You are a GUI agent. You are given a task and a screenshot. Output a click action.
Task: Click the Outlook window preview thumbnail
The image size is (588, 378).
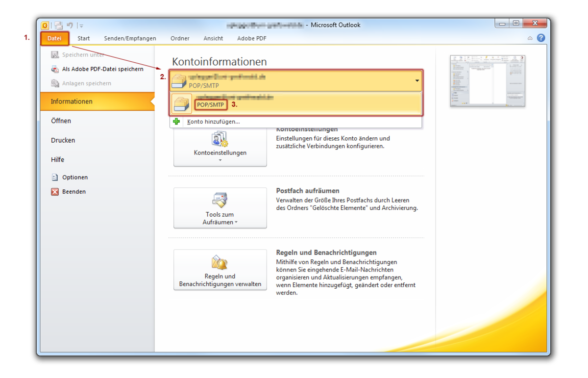[x=488, y=81]
